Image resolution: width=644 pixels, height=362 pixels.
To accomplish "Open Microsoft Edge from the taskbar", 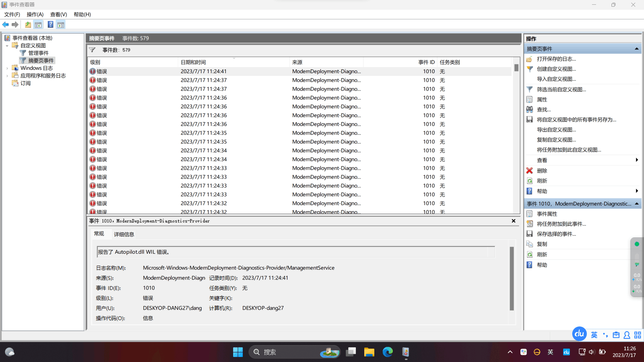I will coord(387,352).
